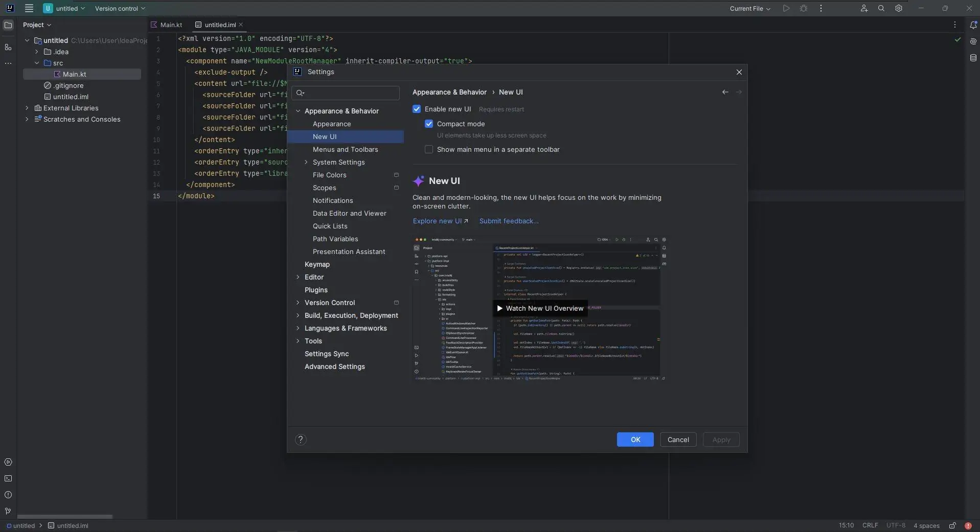Open the hamburger main menu
Viewport: 980px width, 532px height.
(x=29, y=8)
